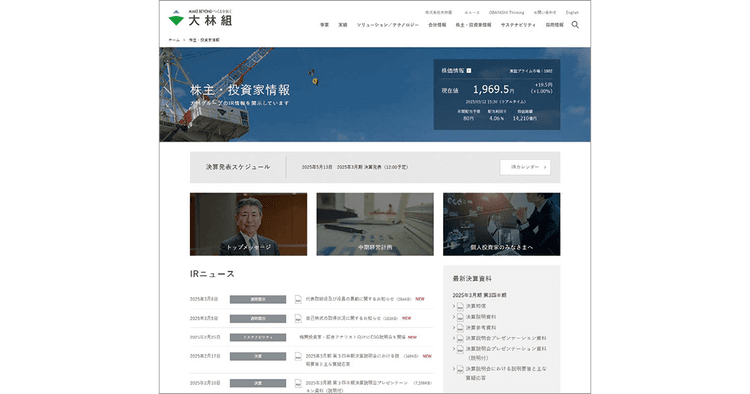Click サステナビリティ tag on February 25 row

(258, 338)
